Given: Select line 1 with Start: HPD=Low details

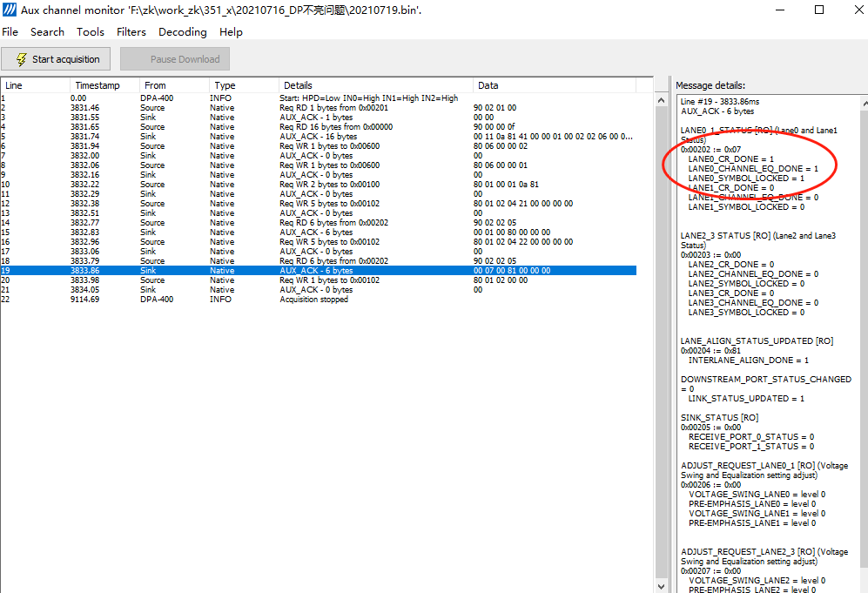Looking at the screenshot, I should tap(261, 98).
